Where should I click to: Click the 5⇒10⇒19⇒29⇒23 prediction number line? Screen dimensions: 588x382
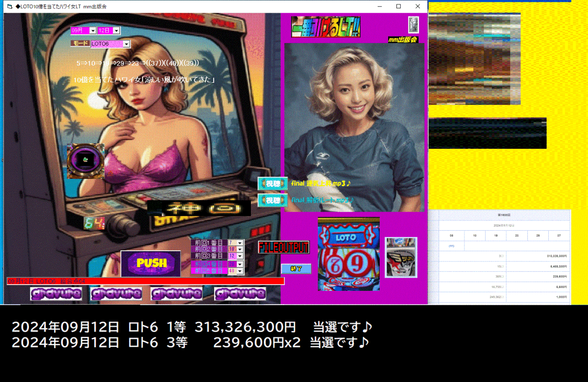138,63
